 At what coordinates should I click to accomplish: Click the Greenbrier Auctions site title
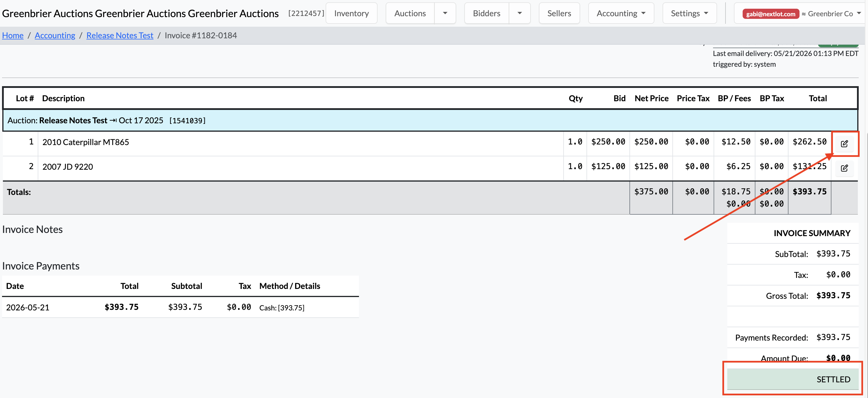140,13
